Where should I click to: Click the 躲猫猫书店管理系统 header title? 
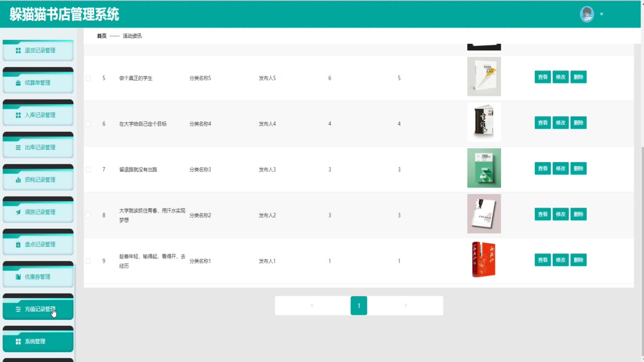coord(64,14)
